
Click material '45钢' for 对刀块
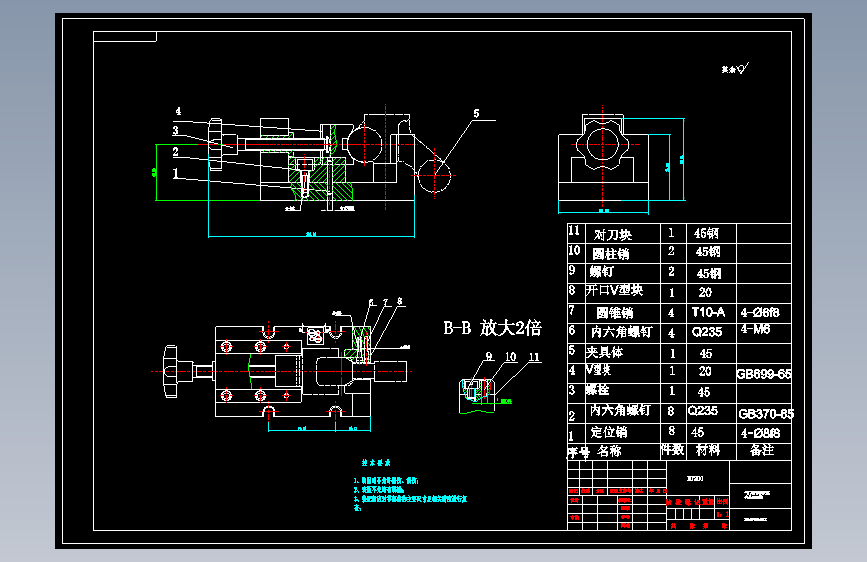point(706,233)
